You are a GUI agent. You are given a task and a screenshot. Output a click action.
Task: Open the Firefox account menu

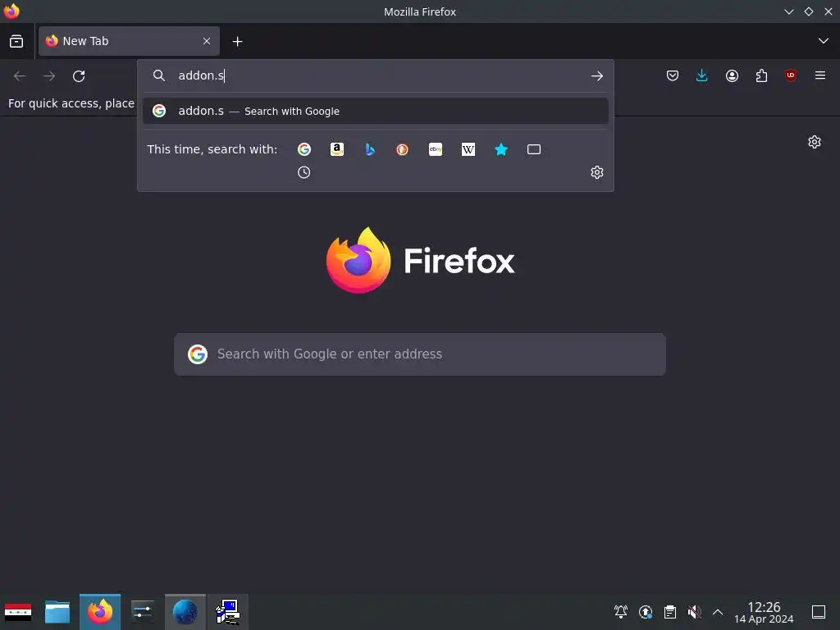pos(732,76)
